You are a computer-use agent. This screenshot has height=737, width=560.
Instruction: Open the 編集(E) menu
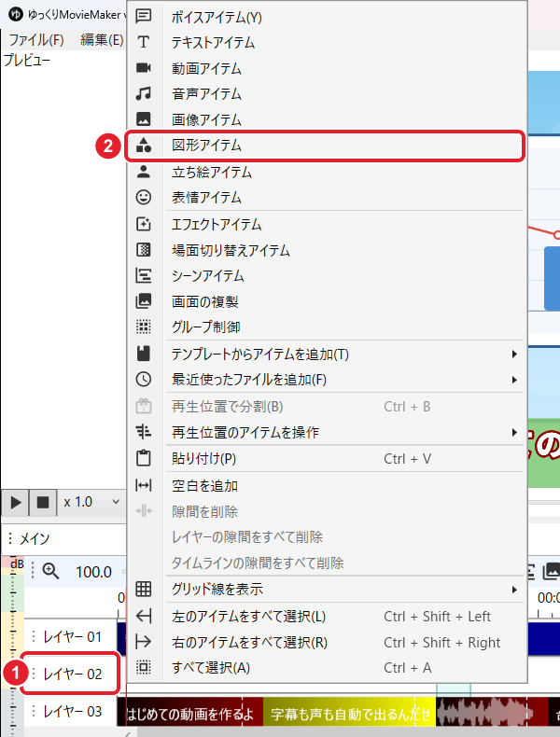pyautogui.click(x=102, y=39)
